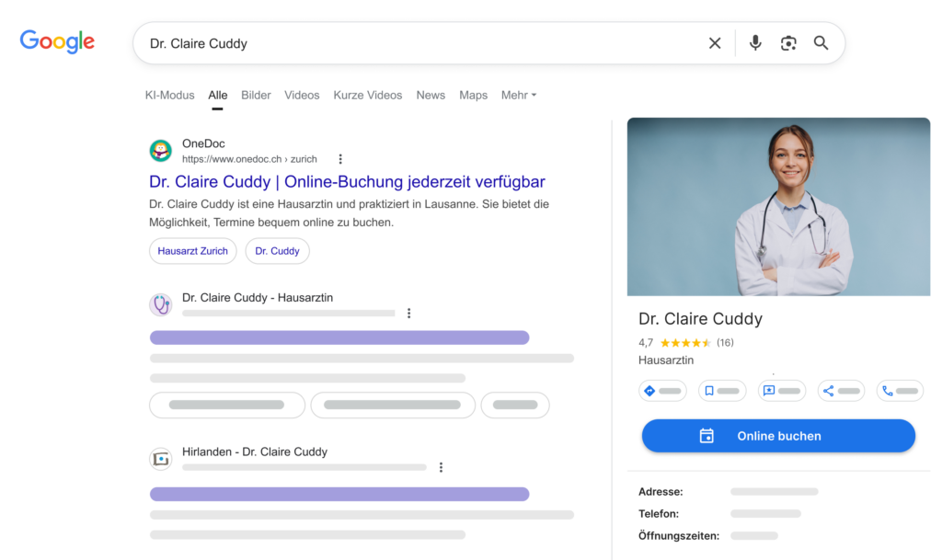Click Hirlanden result favicon
942x560 pixels.
tap(160, 459)
